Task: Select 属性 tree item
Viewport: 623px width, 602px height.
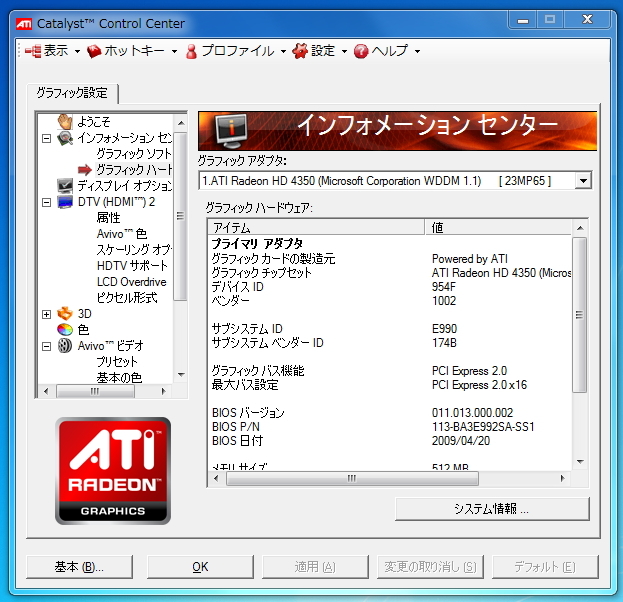Action: pyautogui.click(x=108, y=217)
